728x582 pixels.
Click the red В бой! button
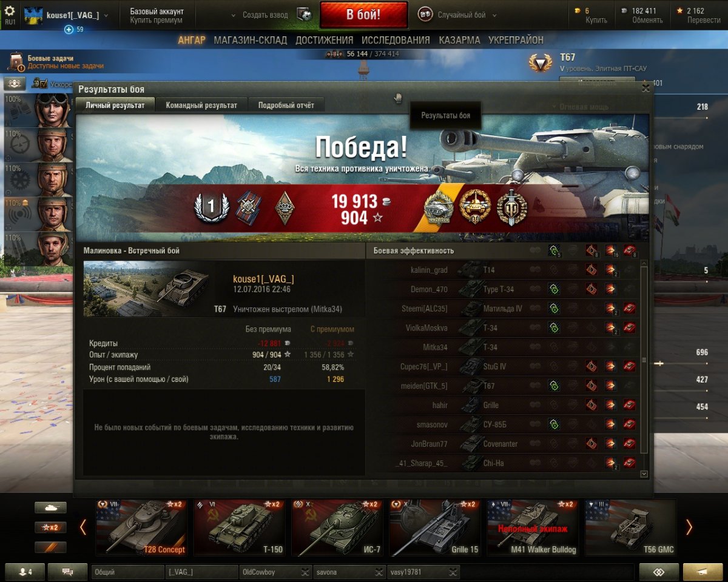click(x=363, y=15)
